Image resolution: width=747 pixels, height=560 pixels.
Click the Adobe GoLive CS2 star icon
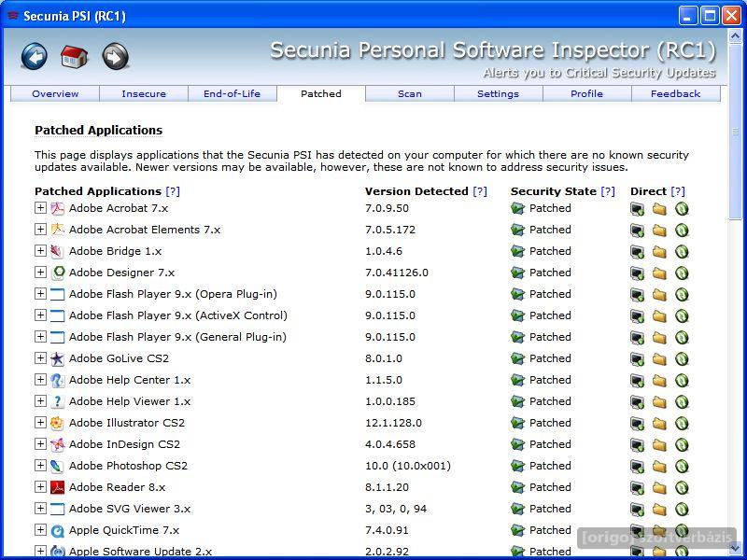pyautogui.click(x=57, y=358)
